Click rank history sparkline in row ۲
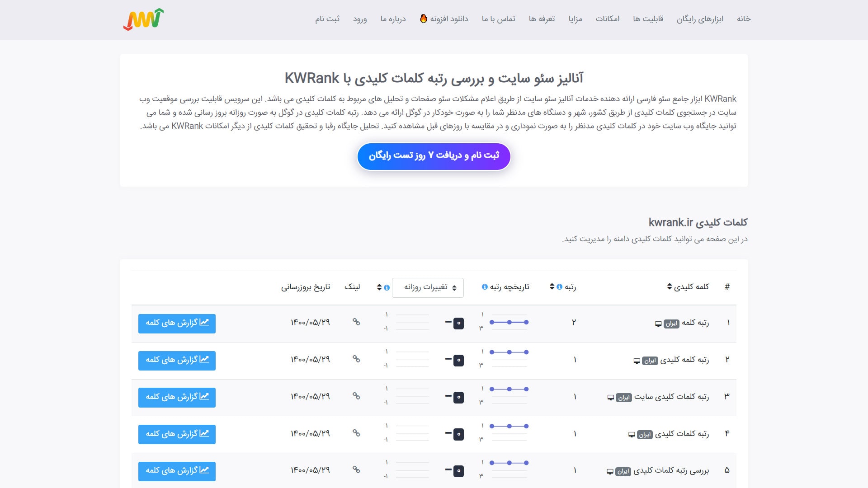 click(509, 359)
